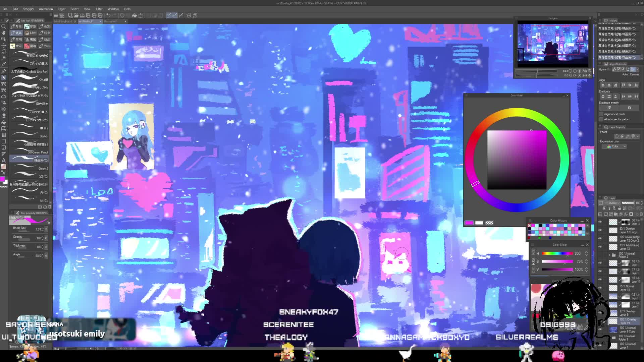Viewport: 644px width, 362px height.
Task: Click the Save icon in command bar
Action: (x=82, y=15)
